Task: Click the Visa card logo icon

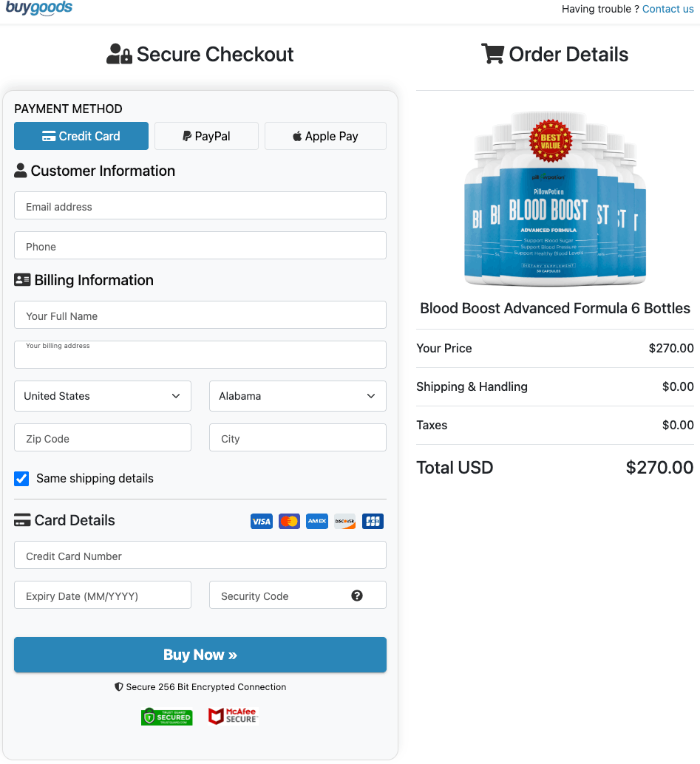Action: [261, 522]
